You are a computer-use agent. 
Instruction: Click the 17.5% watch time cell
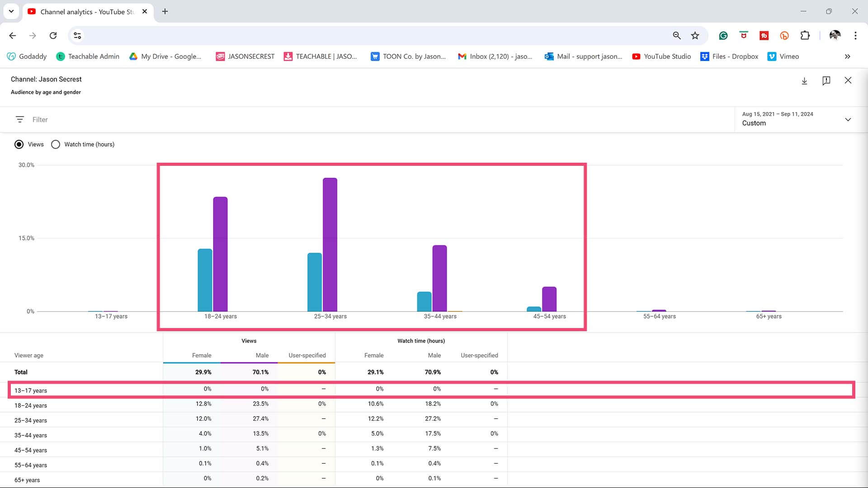(x=433, y=434)
